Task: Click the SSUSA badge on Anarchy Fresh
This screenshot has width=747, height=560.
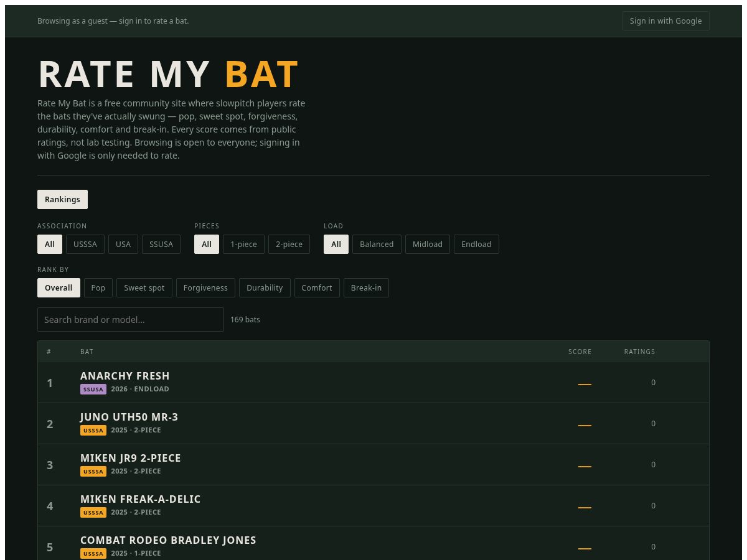Action: click(x=93, y=390)
